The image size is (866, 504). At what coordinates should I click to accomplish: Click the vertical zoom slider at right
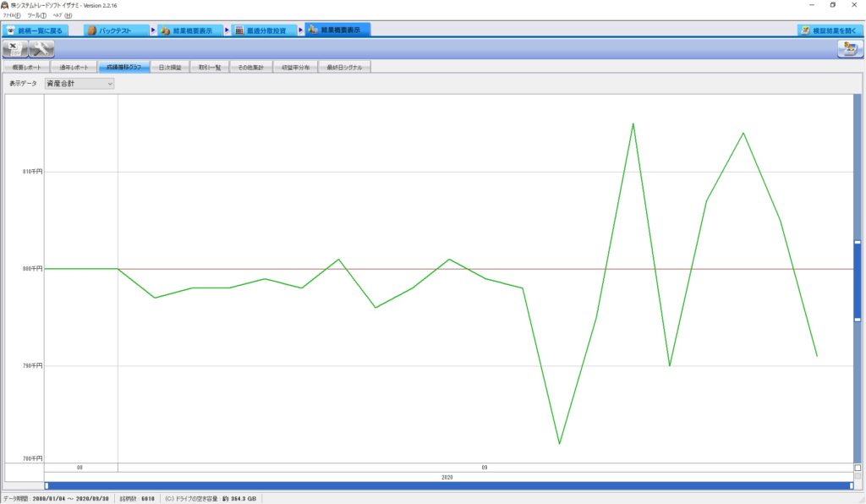(857, 281)
